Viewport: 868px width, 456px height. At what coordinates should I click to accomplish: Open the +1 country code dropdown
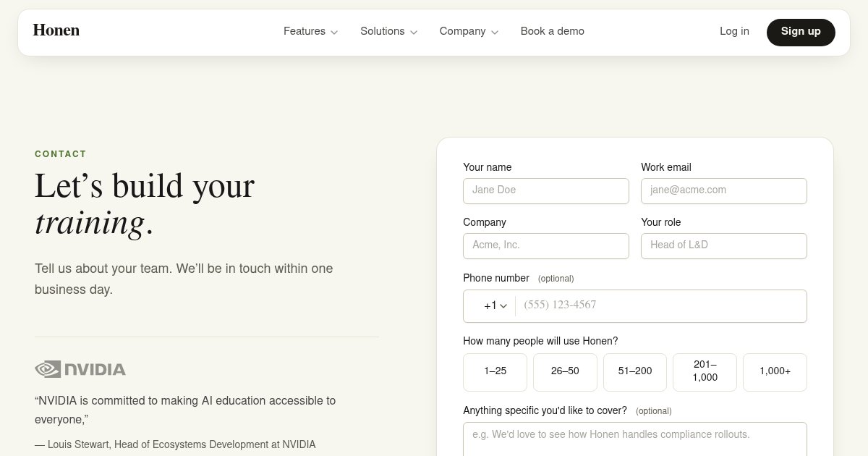495,305
